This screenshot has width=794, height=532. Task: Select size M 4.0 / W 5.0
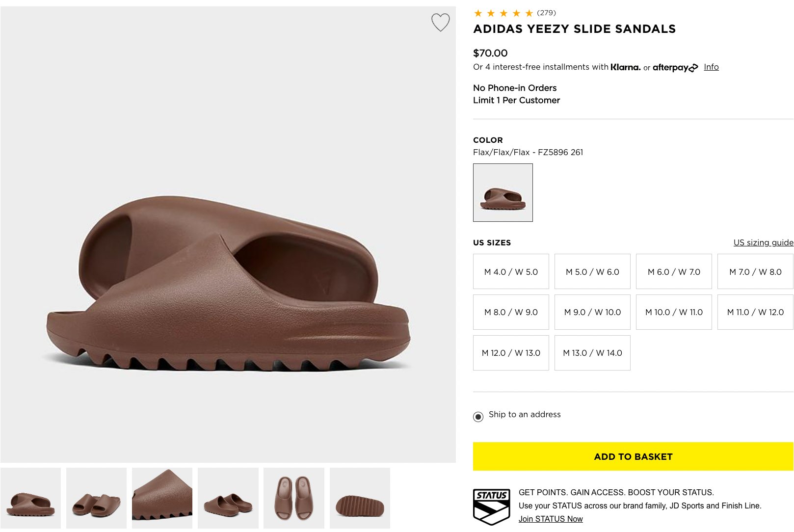(x=511, y=271)
